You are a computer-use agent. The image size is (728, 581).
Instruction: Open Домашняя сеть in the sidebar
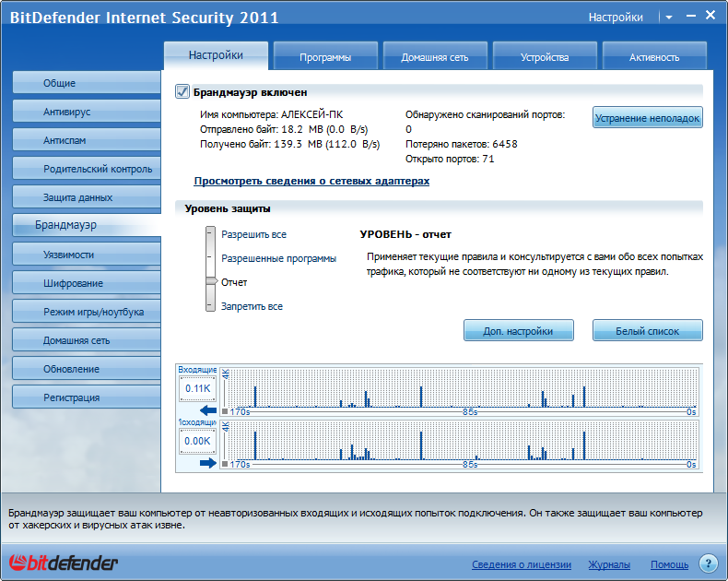87,340
